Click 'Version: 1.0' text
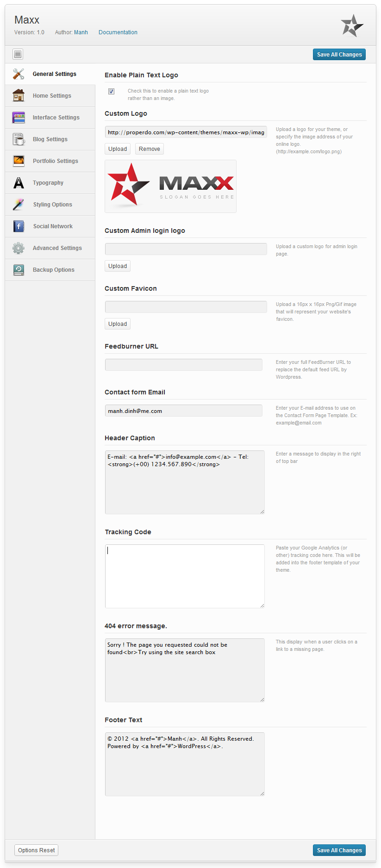 29,32
